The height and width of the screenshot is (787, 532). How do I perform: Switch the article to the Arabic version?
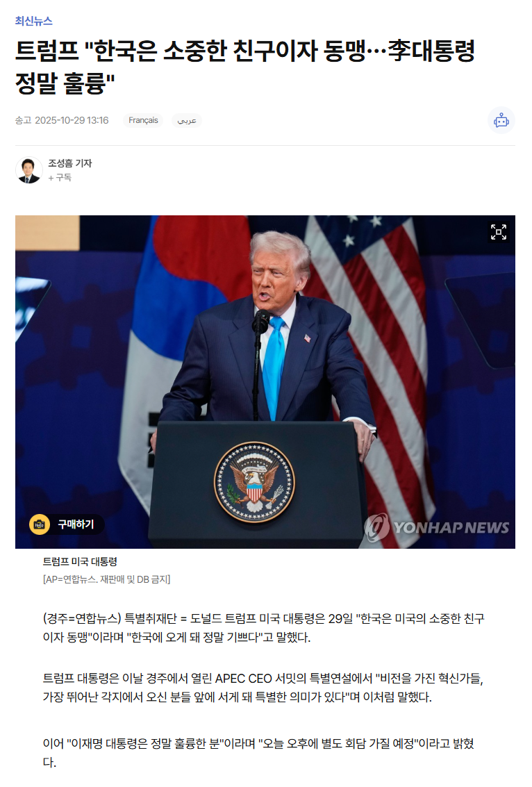click(187, 120)
